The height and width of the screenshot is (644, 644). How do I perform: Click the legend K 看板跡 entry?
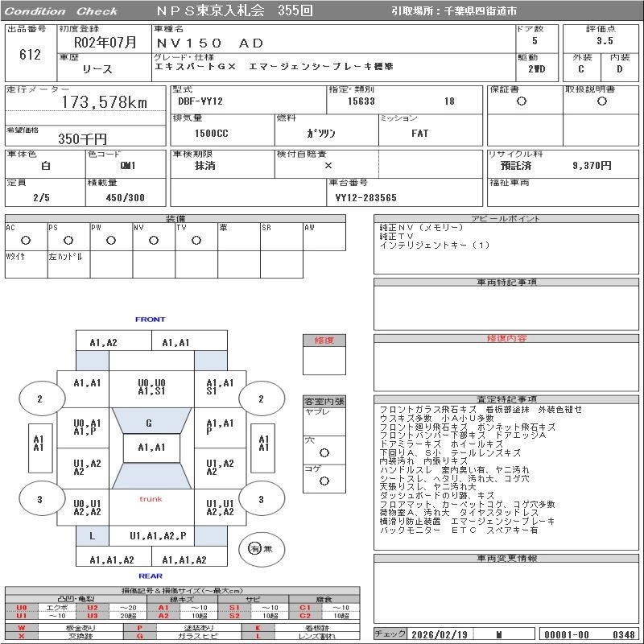(x=302, y=628)
